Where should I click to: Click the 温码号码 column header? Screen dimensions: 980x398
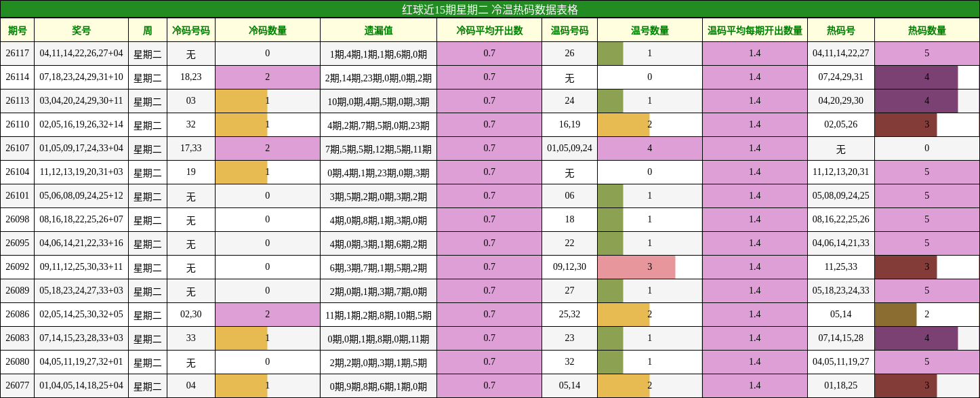pos(569,31)
